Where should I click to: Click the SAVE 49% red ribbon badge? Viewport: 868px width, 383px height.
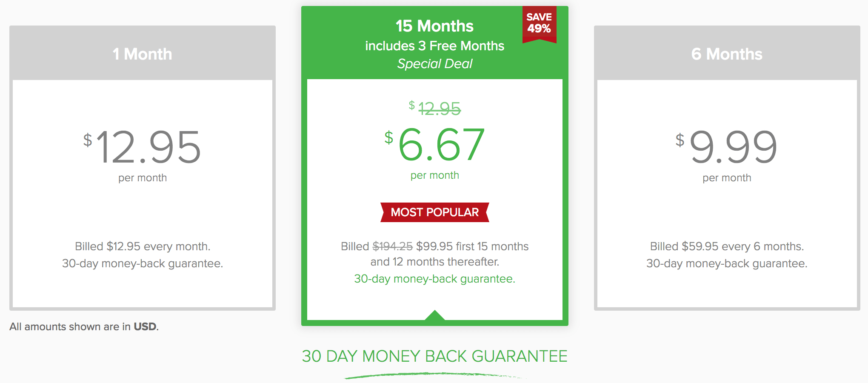[539, 24]
